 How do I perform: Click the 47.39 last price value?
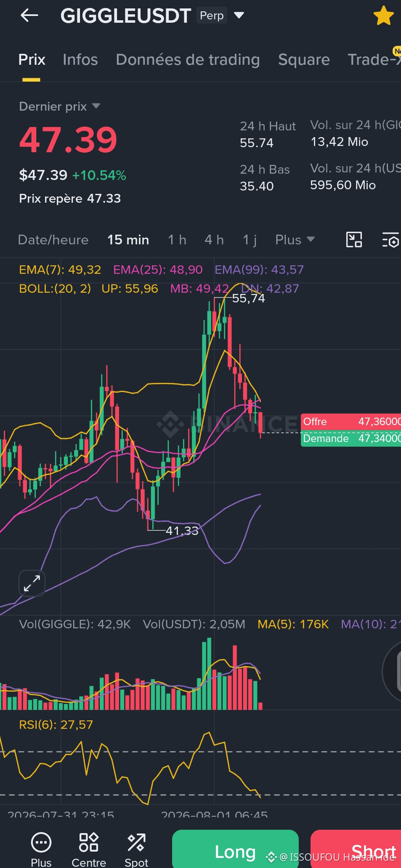[x=68, y=140]
